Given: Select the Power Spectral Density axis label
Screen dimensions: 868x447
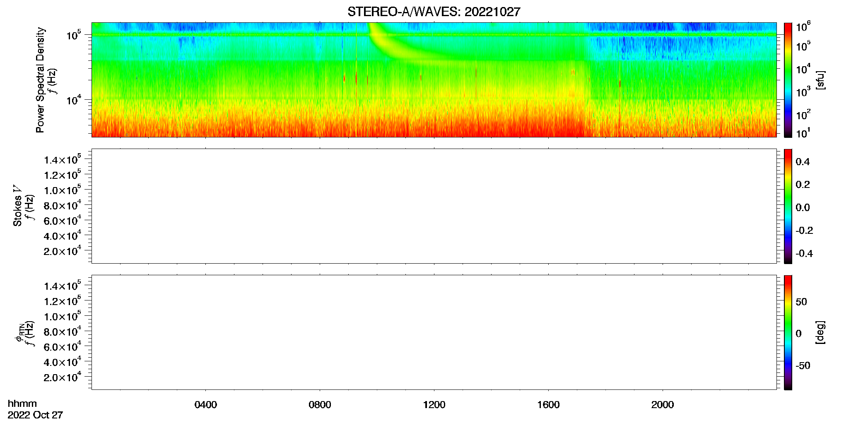Looking at the screenshot, I should 40,80.
